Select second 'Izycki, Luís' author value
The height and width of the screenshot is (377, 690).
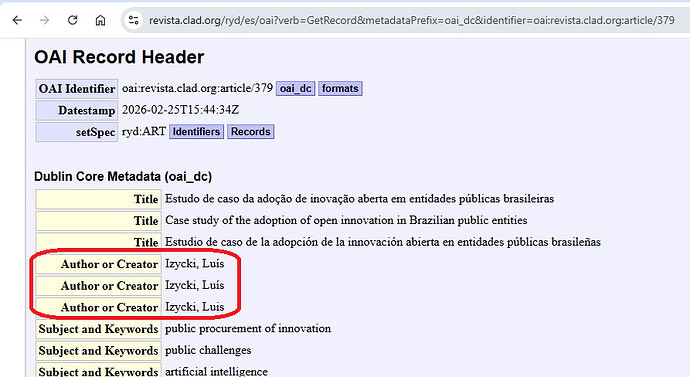(x=195, y=285)
